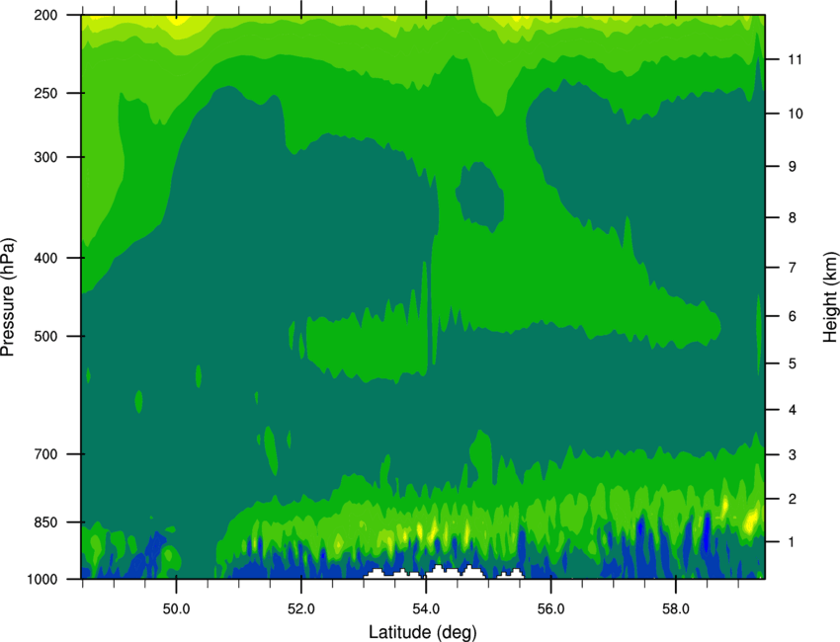Click the Latitude (deg) axis title
The height and width of the screenshot is (642, 840).
[x=423, y=632]
